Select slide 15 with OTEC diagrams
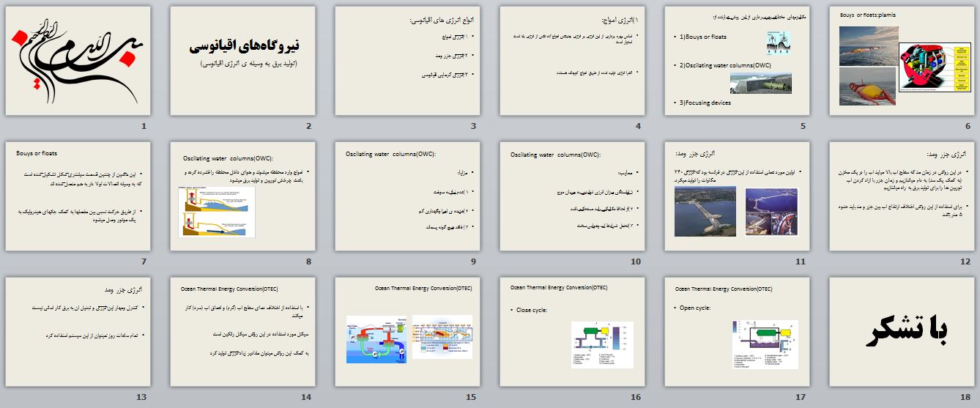This screenshot has width=980, height=408. point(408,332)
